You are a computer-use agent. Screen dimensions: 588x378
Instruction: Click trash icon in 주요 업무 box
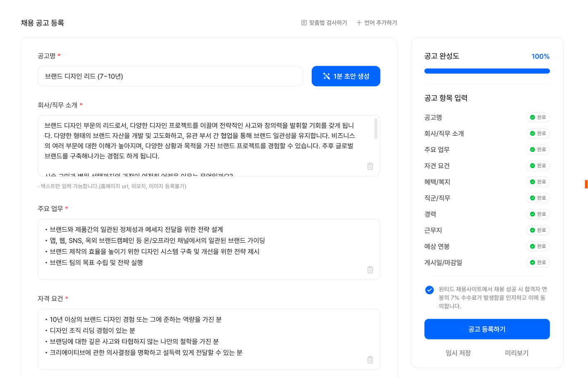(370, 270)
